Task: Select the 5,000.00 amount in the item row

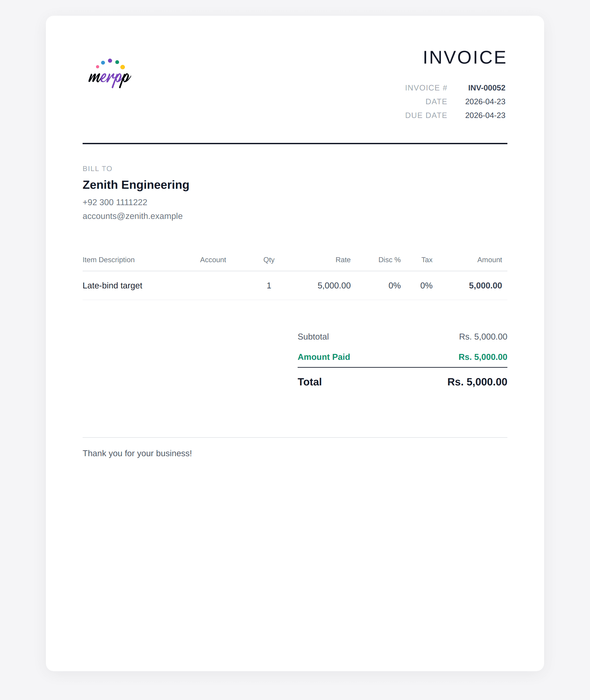Action: click(x=485, y=285)
